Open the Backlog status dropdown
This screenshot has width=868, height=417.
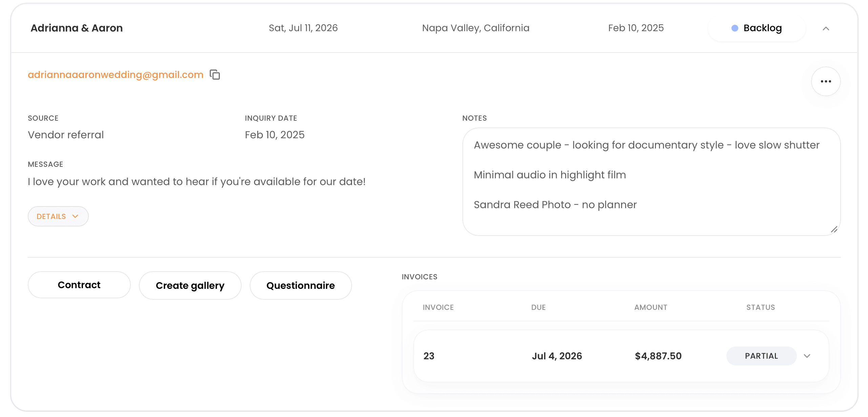tap(757, 28)
